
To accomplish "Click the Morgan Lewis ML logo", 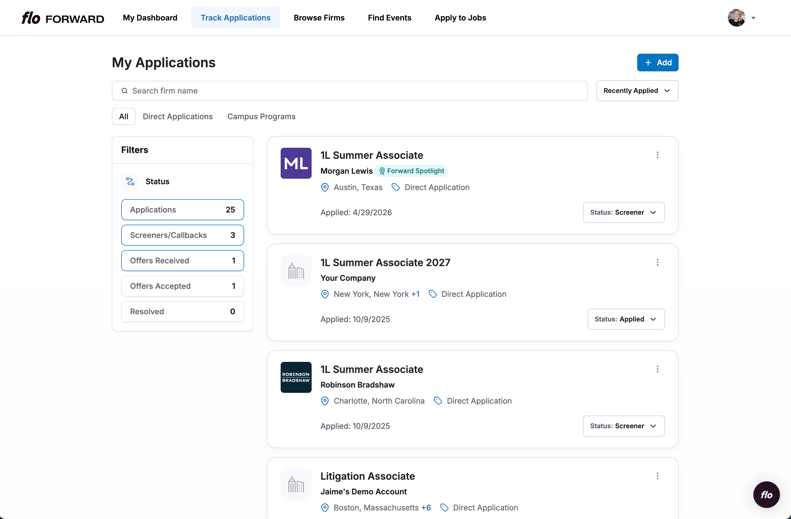I will coord(296,163).
